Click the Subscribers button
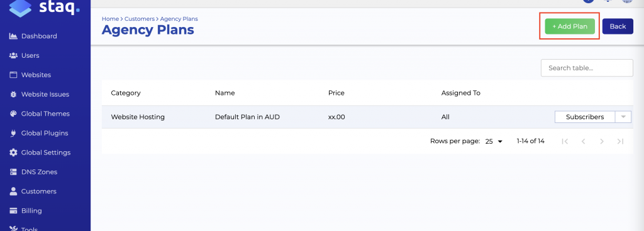The width and height of the screenshot is (644, 231). tap(585, 117)
